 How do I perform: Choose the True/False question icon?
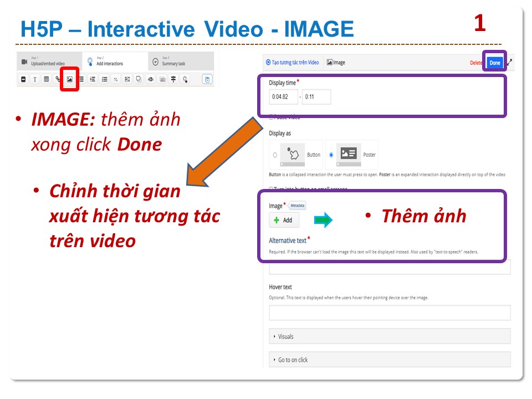[x=116, y=79]
